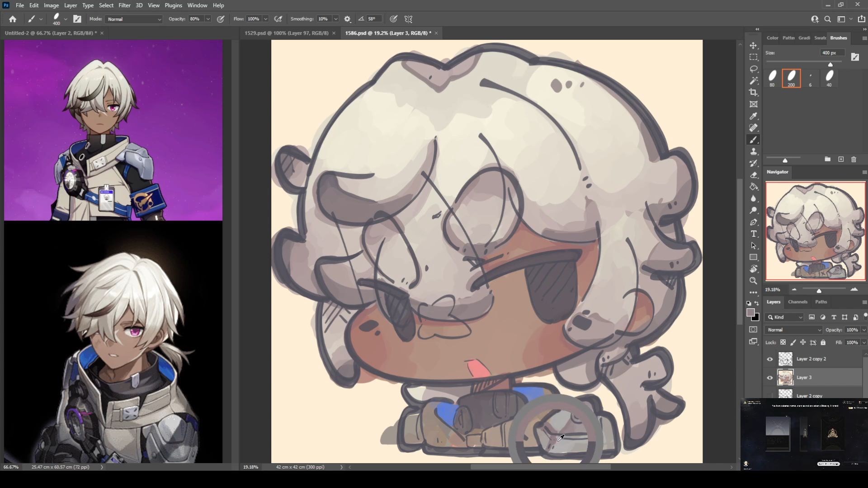Open Edit Toolbar three-dots menu
868x488 pixels.
[753, 292]
